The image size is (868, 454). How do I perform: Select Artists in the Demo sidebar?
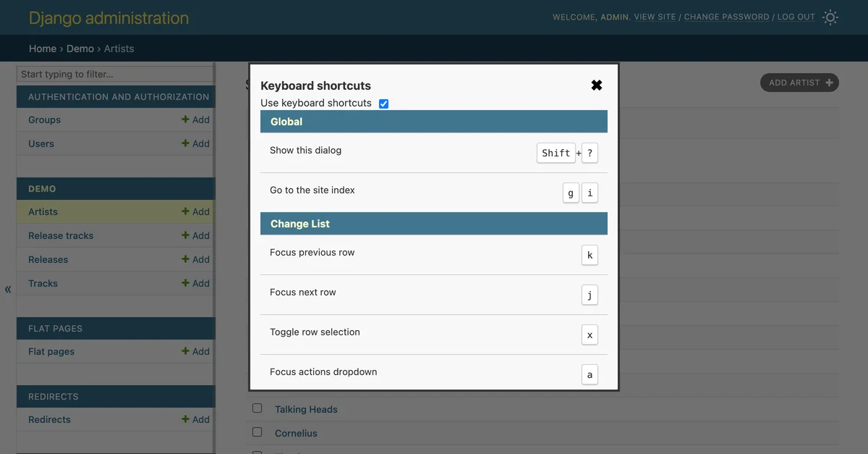click(43, 211)
